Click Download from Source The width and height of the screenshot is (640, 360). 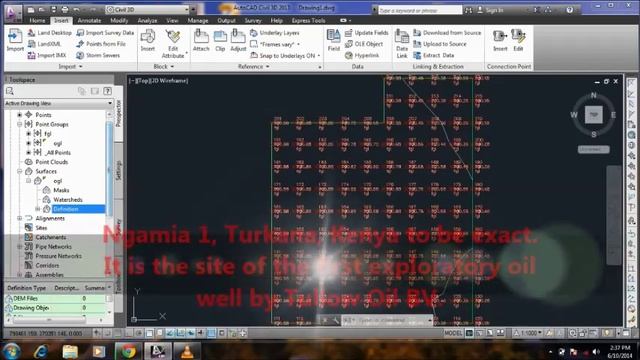447,33
